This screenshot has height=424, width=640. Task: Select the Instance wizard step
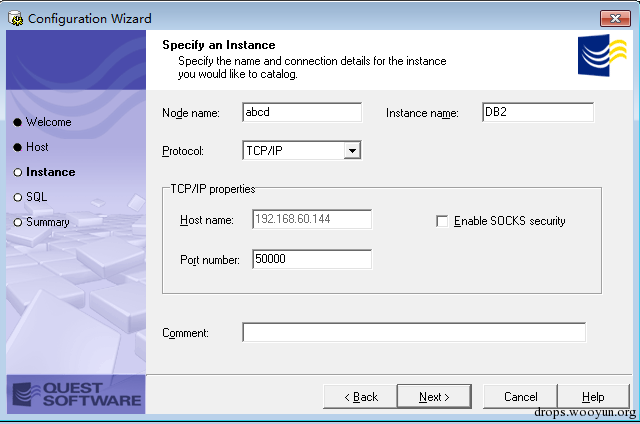[50, 172]
